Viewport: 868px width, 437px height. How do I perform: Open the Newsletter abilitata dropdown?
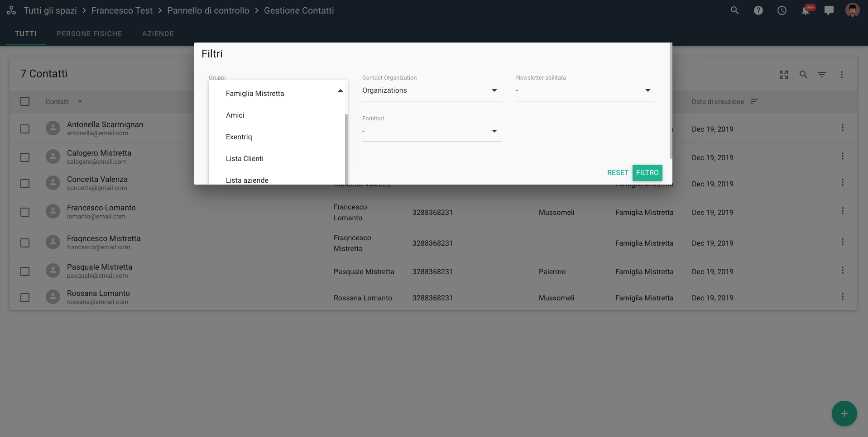coord(585,91)
